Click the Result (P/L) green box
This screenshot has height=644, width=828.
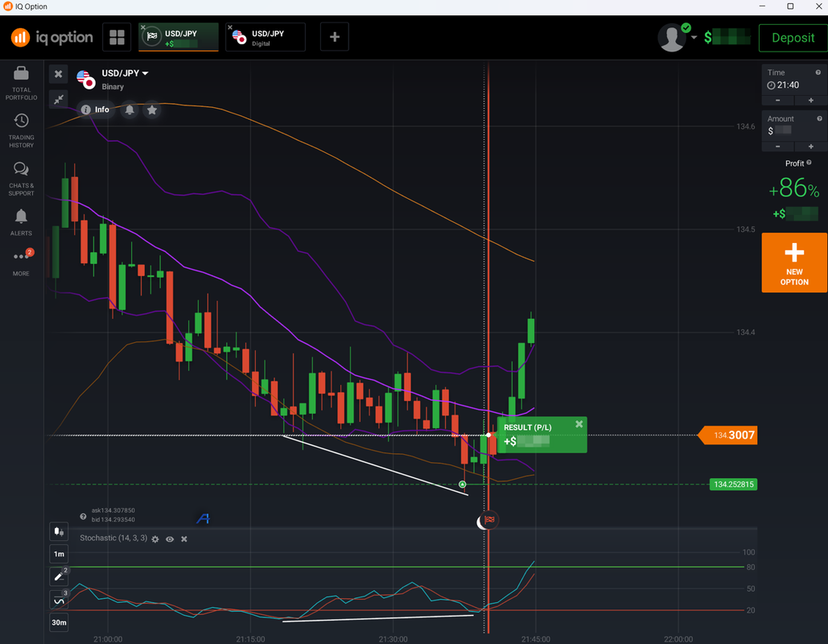542,435
